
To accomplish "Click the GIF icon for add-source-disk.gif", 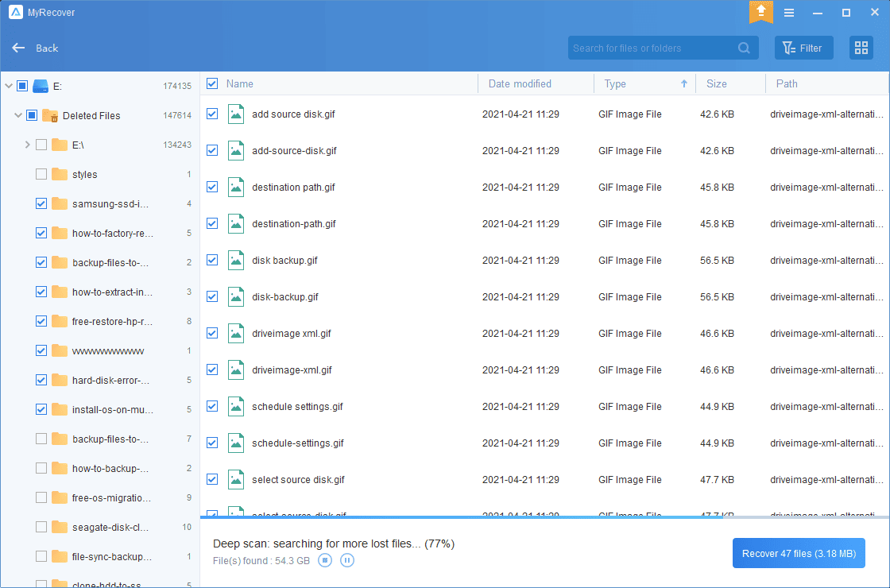I will [235, 150].
